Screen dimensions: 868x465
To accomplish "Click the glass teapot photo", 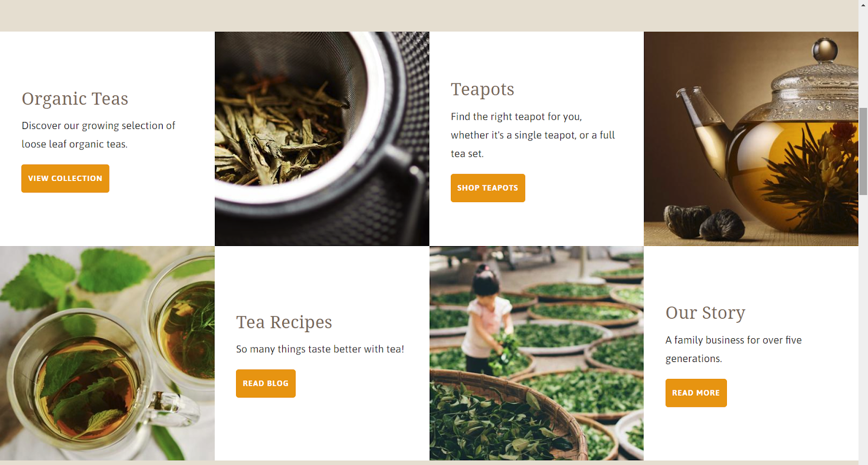I will (751, 139).
